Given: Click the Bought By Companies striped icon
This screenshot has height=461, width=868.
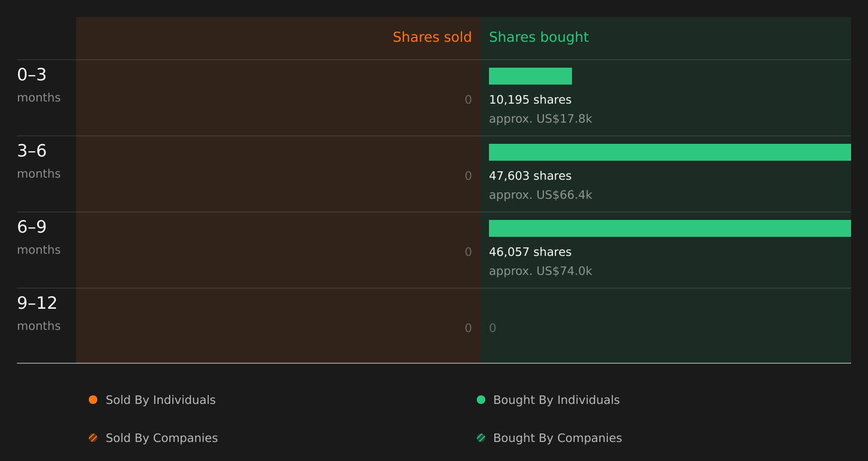Looking at the screenshot, I should tap(481, 438).
